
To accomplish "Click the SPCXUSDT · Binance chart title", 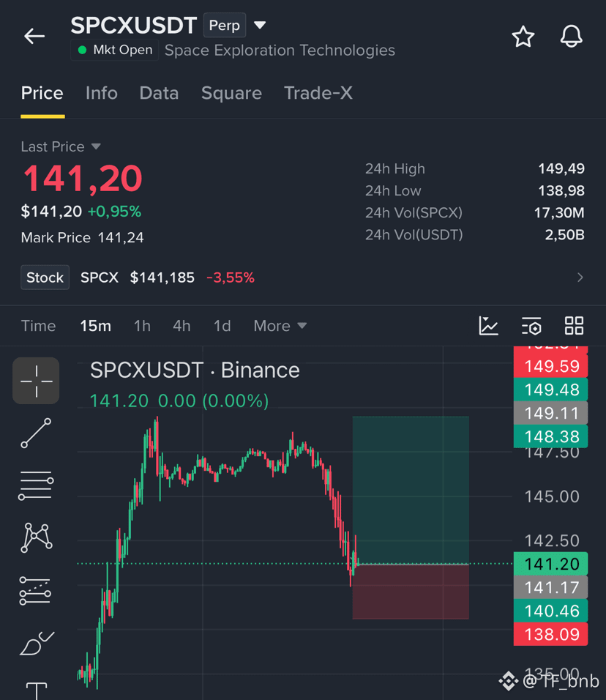I will click(x=195, y=370).
